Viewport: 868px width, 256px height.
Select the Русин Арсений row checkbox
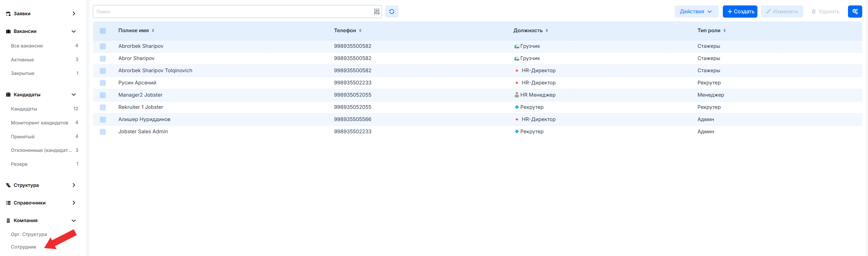103,83
